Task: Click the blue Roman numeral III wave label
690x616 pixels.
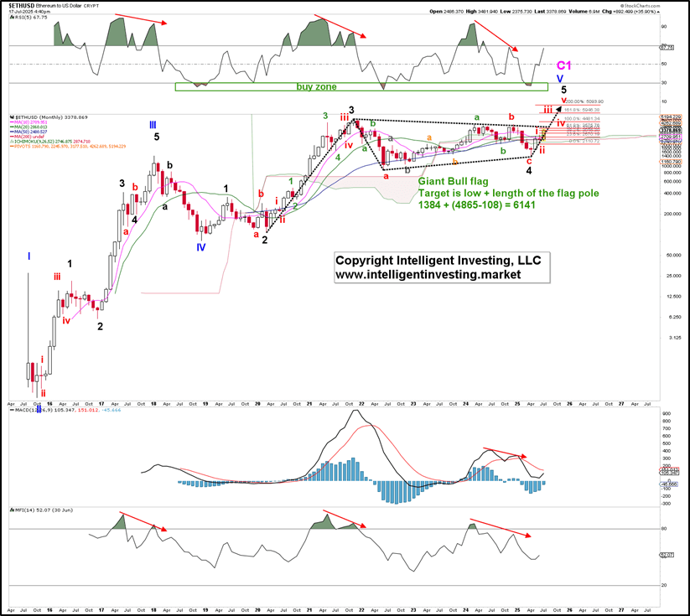Action: (x=153, y=125)
